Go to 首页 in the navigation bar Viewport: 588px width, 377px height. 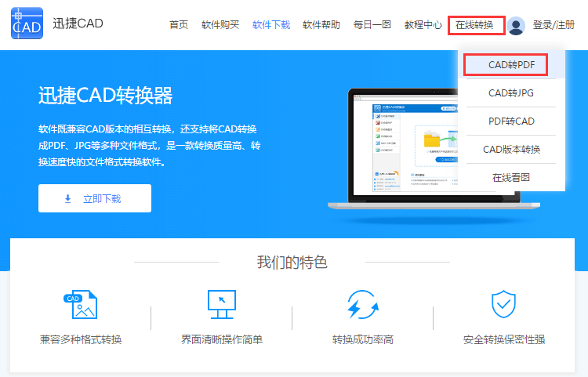pos(179,25)
